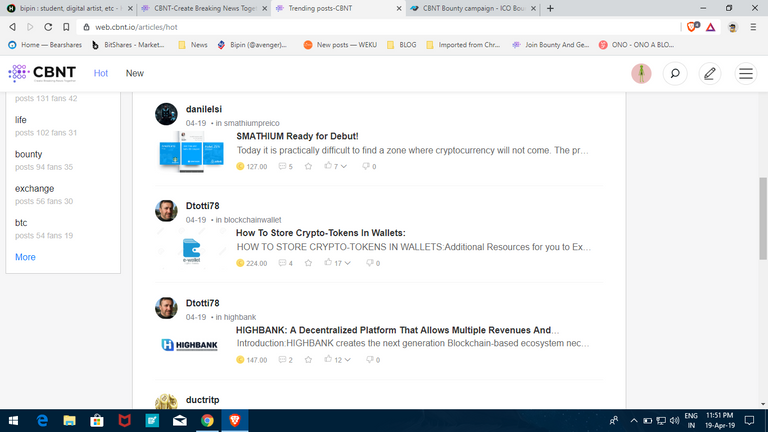Toggle favorite star on Crypto-Tokens wallet post
The image size is (768, 432).
click(x=308, y=263)
